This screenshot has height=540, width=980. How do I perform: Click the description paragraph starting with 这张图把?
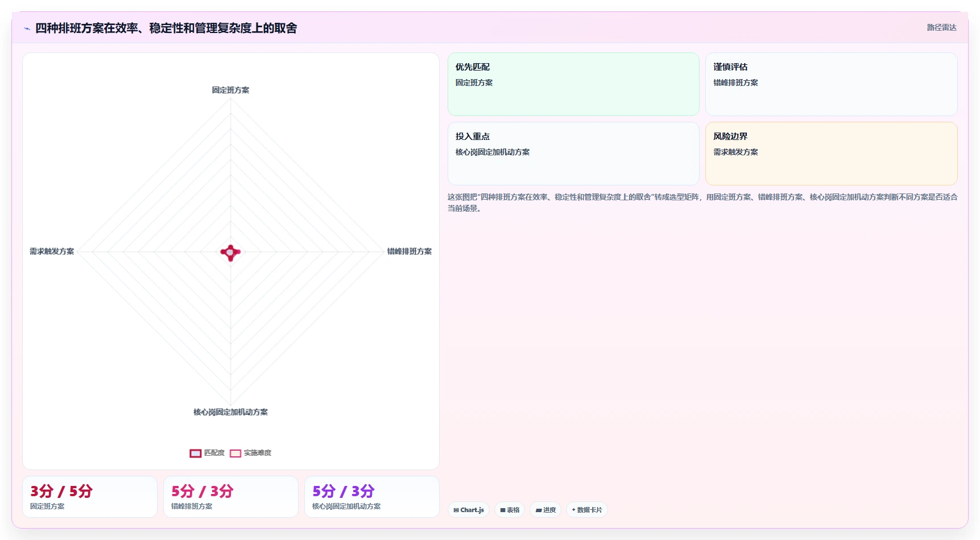702,203
